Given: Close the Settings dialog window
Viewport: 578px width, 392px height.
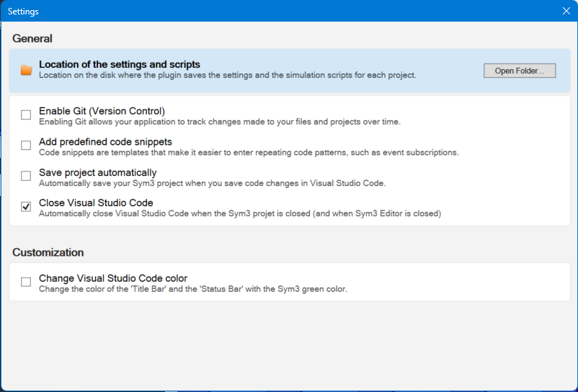Looking at the screenshot, I should tap(566, 11).
